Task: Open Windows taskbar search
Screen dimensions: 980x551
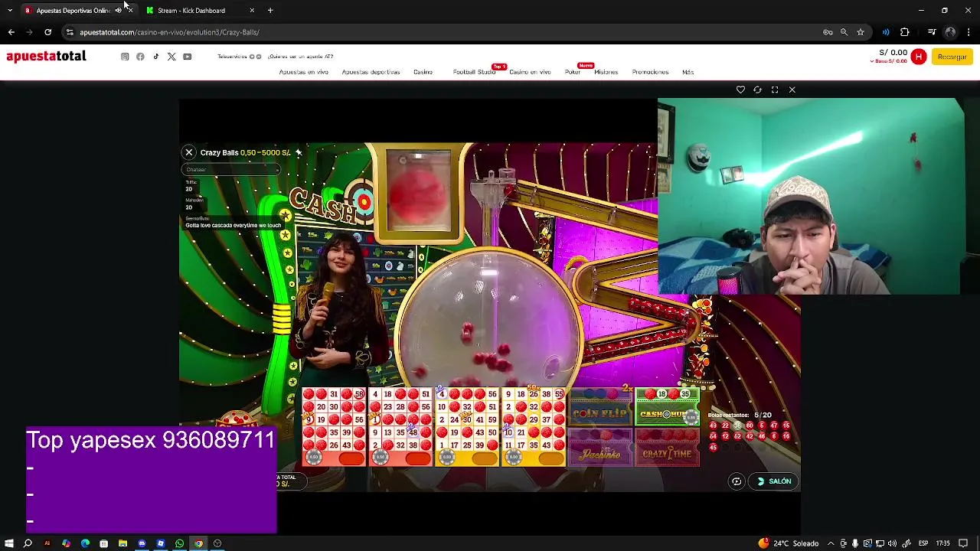Action: pos(28,543)
